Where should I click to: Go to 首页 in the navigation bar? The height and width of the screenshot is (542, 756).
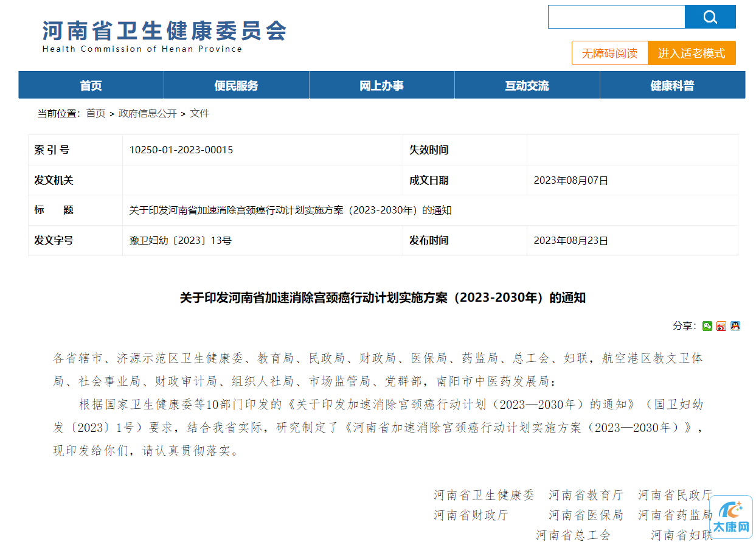coord(91,85)
